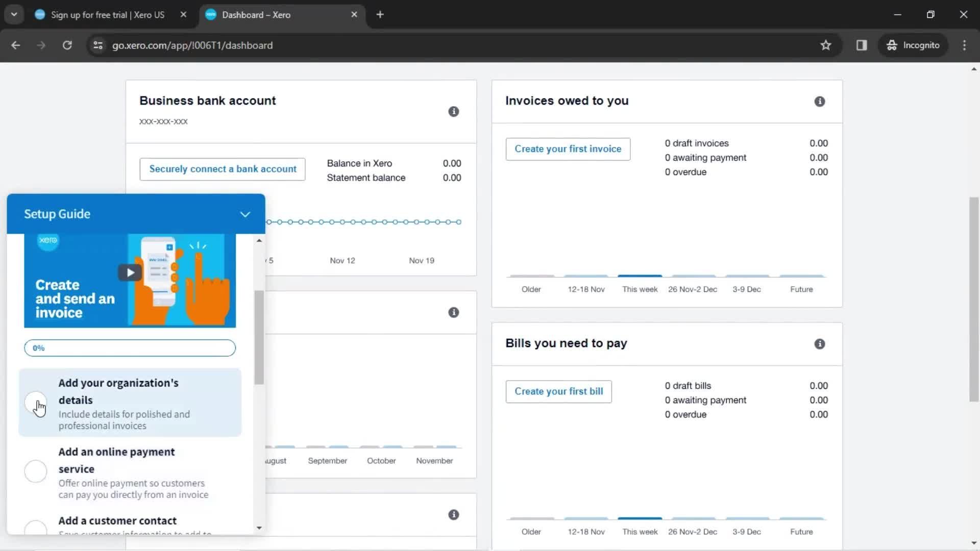The width and height of the screenshot is (980, 551).
Task: Reload the Xero dashboard page
Action: tap(67, 45)
